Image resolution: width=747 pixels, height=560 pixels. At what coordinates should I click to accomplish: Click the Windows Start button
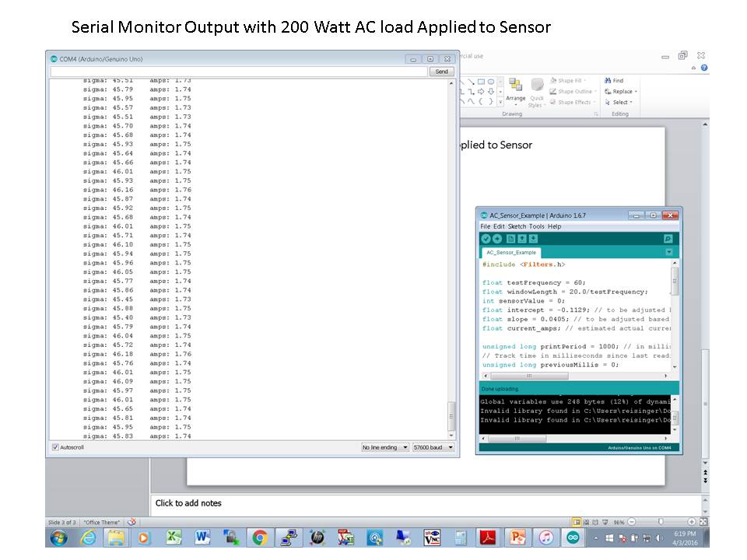point(58,538)
